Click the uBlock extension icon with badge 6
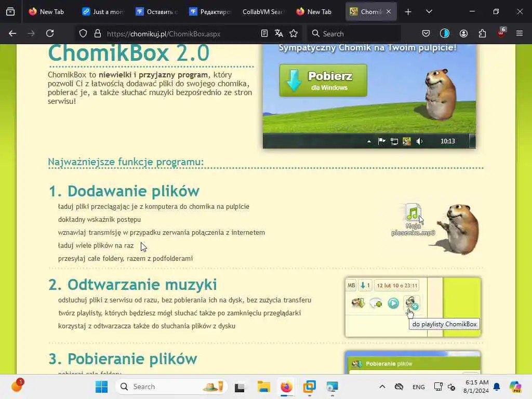The image size is (532, 399). pyautogui.click(x=501, y=33)
